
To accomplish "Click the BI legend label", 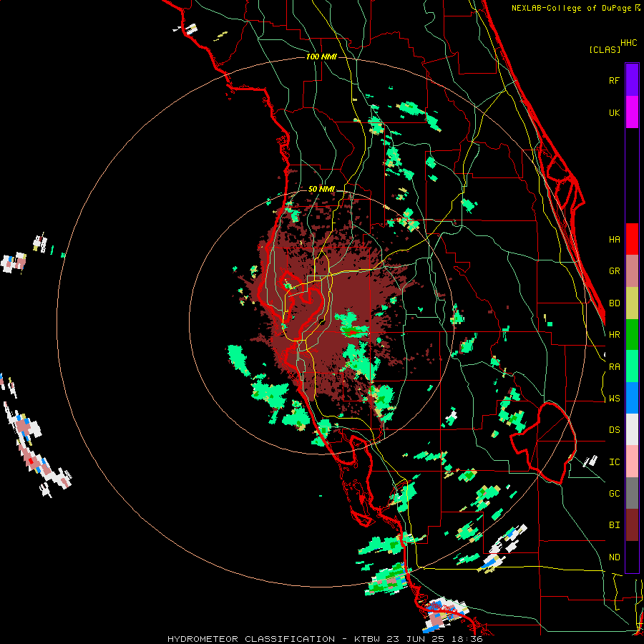I will pos(614,525).
